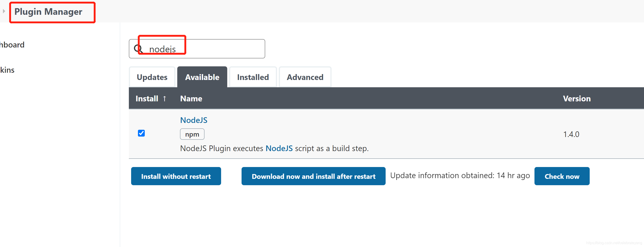The height and width of the screenshot is (247, 644).
Task: Open the NodeJS plugin details page
Action: (x=194, y=120)
